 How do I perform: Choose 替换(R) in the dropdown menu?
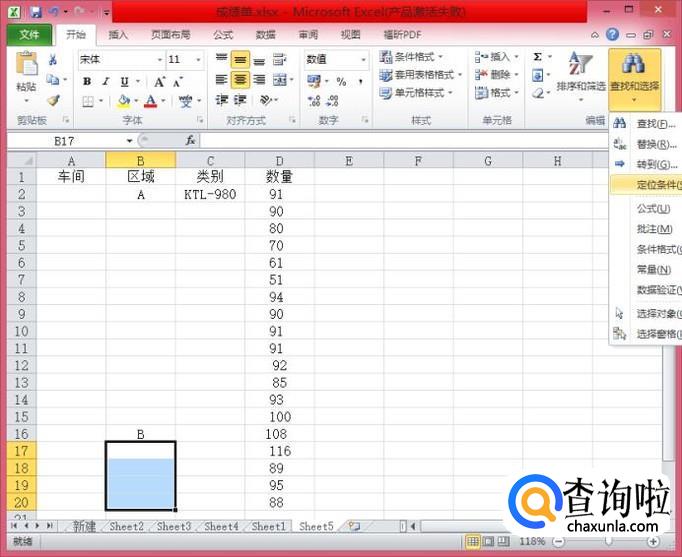click(x=646, y=144)
